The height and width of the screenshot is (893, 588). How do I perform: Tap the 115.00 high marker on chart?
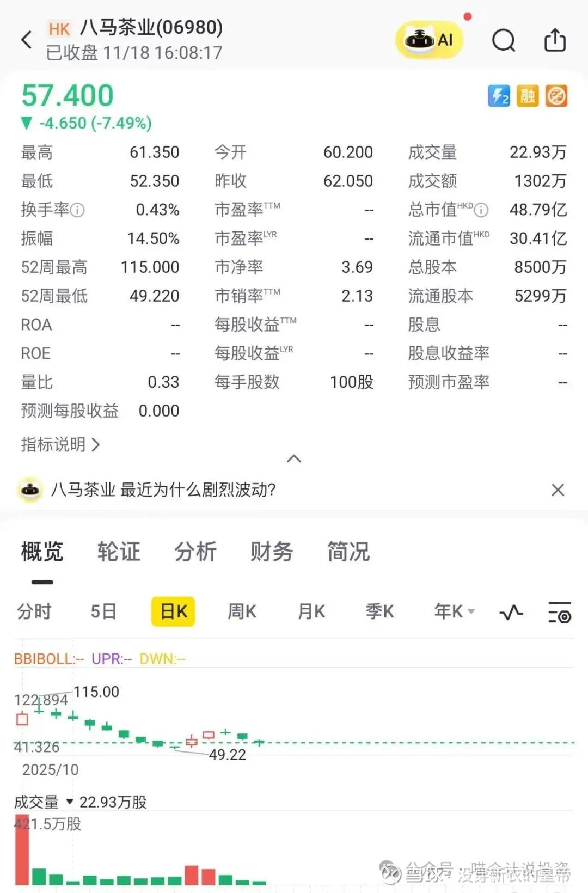[96, 692]
